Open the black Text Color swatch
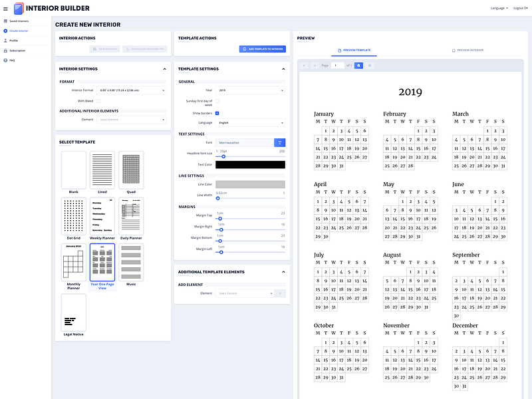The width and height of the screenshot is (532, 399). click(251, 164)
